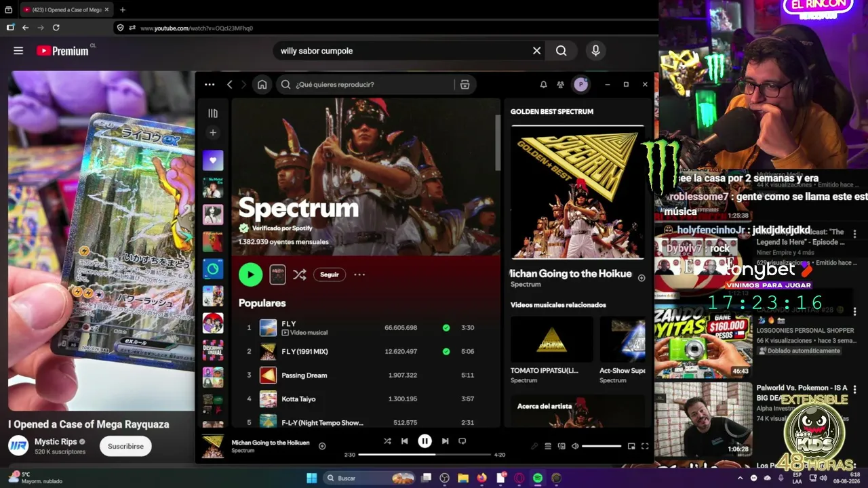Screen dimensions: 868x488
Task: Open GOLDEN BEST SPECTRUM album cover
Action: pyautogui.click(x=578, y=192)
